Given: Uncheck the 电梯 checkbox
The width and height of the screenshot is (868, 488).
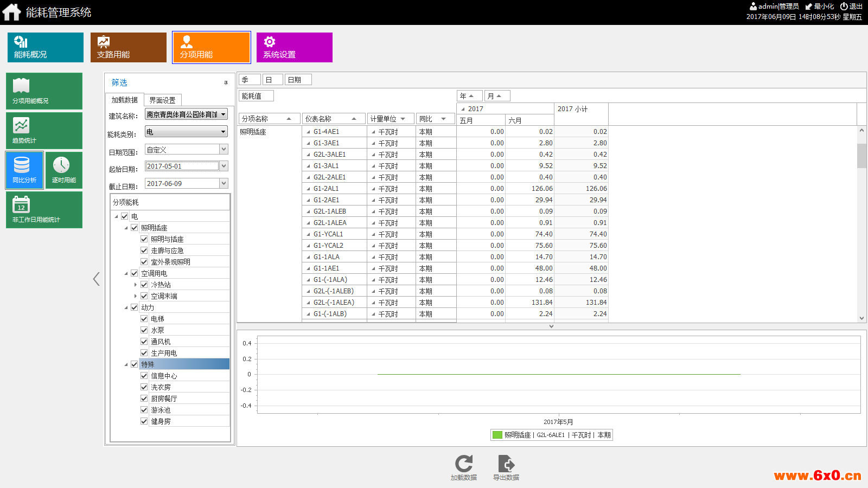Looking at the screenshot, I should (144, 319).
